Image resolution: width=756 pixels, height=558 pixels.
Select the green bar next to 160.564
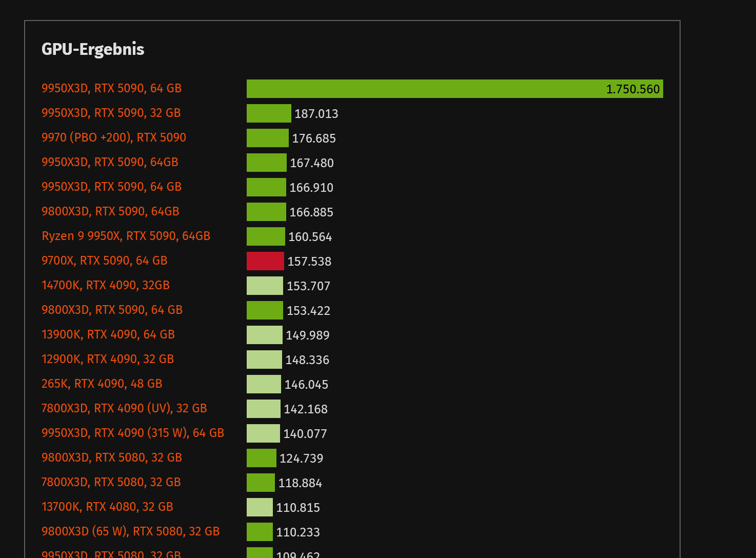266,236
